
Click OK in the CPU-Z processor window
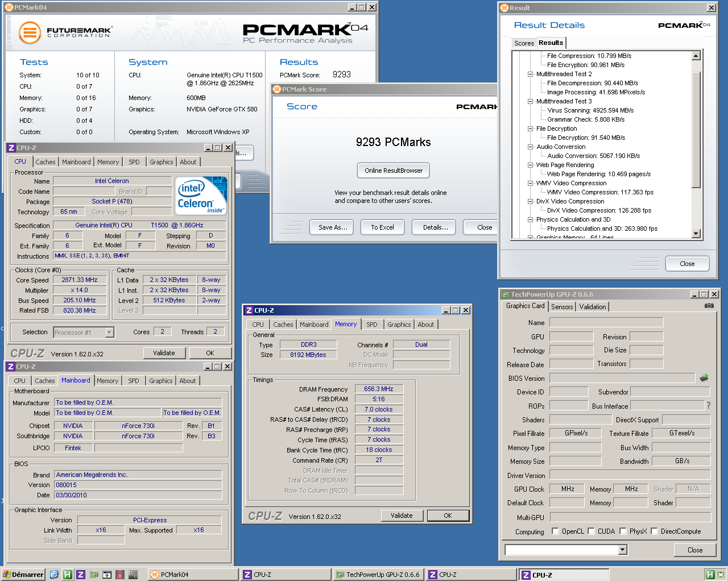[210, 353]
